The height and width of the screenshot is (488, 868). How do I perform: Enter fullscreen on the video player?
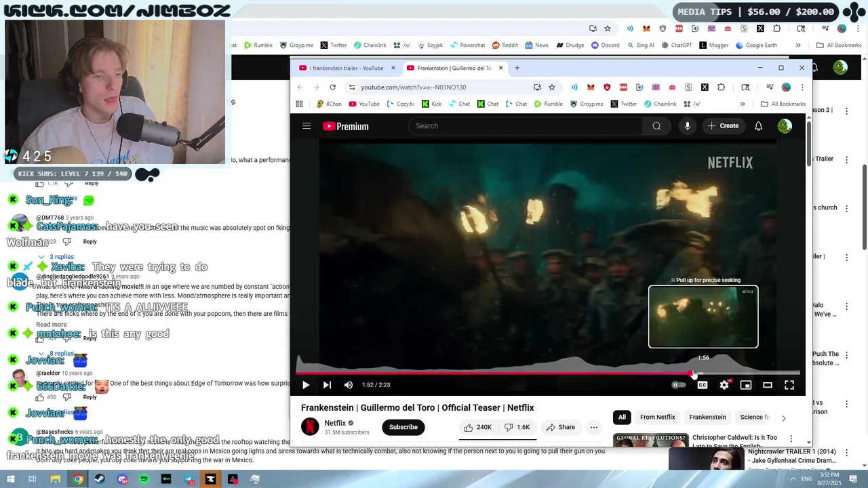(x=789, y=385)
